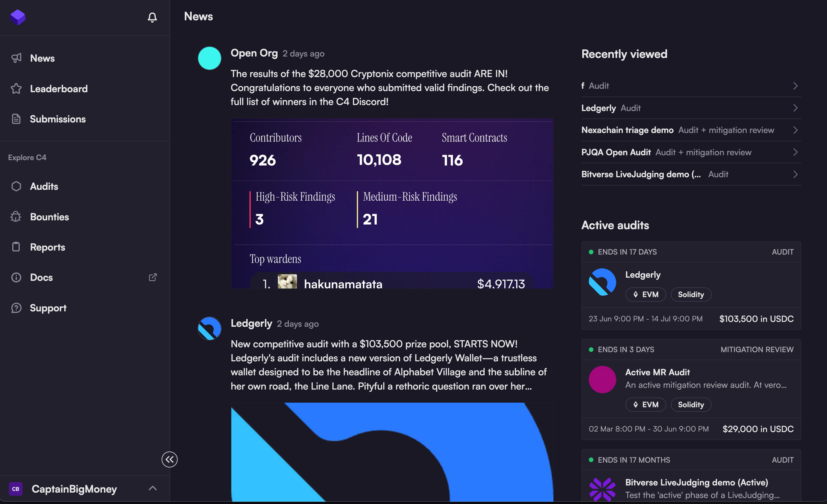Click the Ledgerly blue banner image
This screenshot has width=827, height=504.
(x=392, y=452)
